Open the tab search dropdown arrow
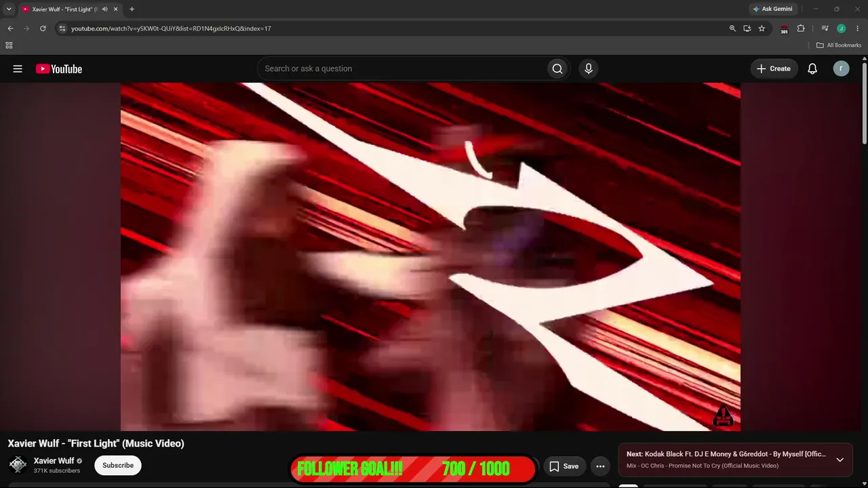The height and width of the screenshot is (488, 868). (9, 9)
